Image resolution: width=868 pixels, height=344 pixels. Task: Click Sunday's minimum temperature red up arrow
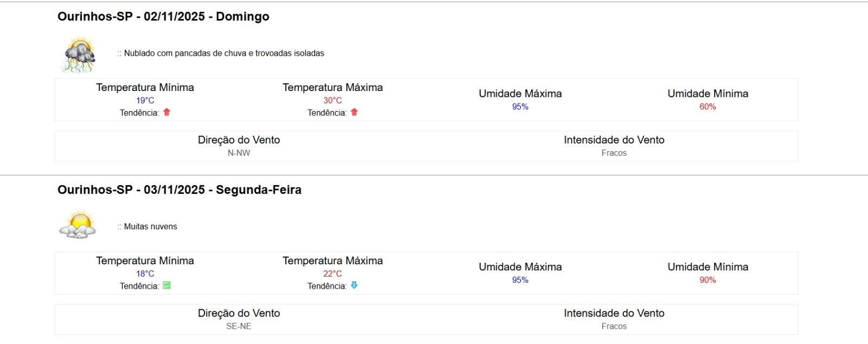pyautogui.click(x=167, y=112)
